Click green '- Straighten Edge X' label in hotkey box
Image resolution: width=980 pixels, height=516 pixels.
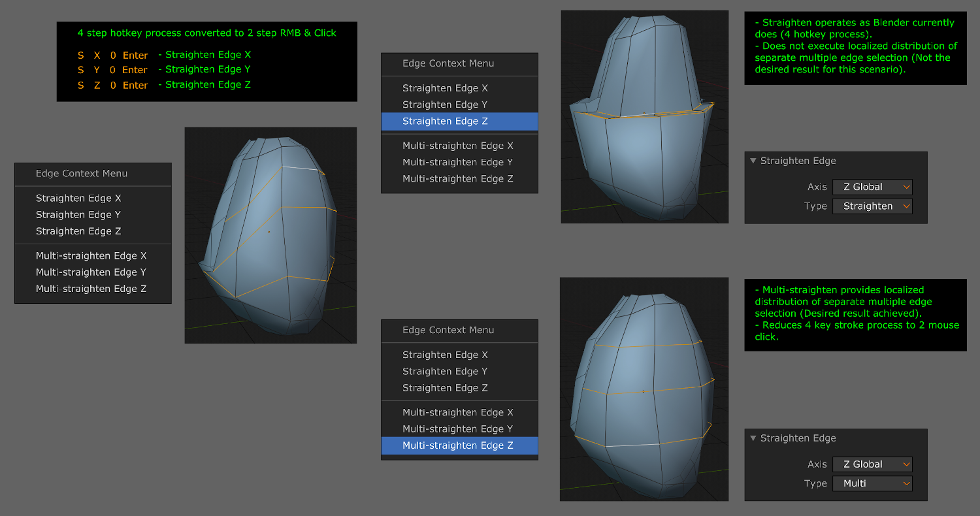(x=204, y=55)
